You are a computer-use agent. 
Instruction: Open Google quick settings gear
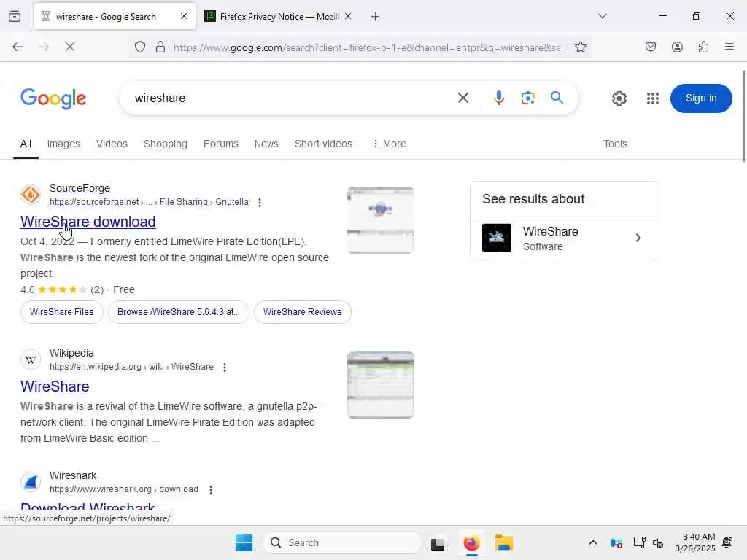tap(619, 98)
